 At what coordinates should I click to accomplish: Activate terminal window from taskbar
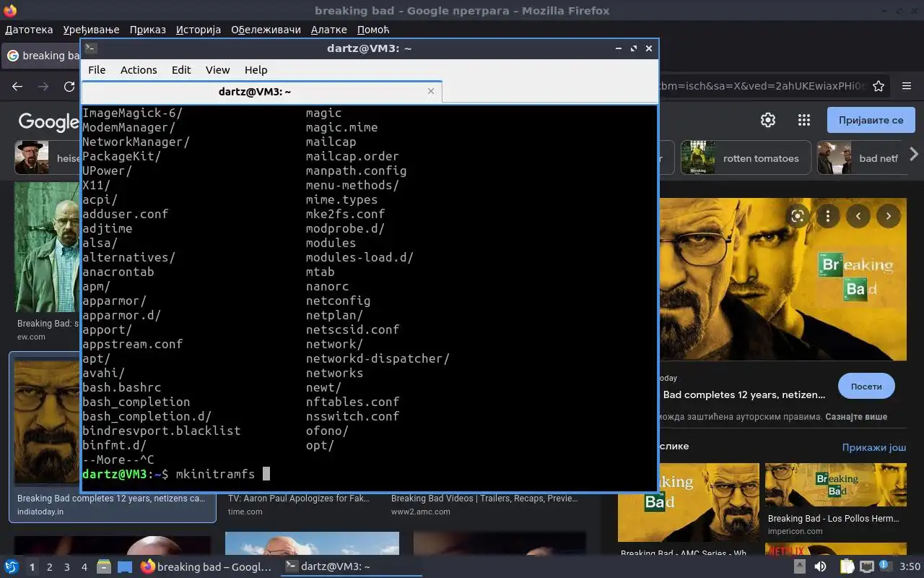351,566
